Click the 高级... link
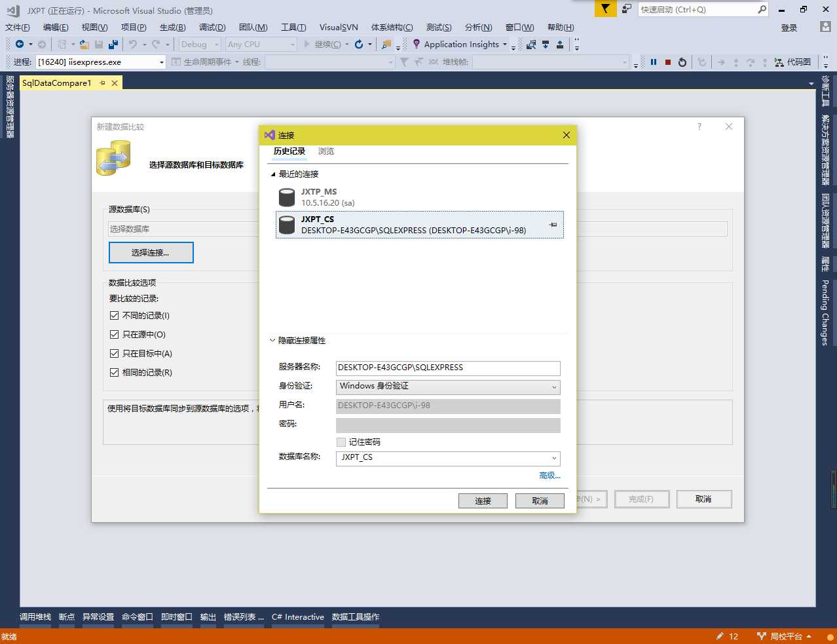The height and width of the screenshot is (644, 837). [x=549, y=476]
